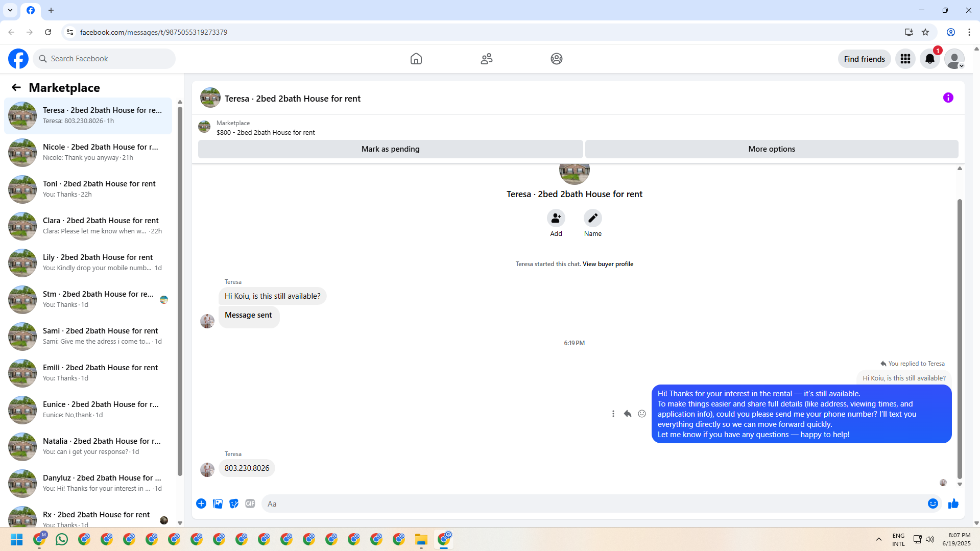This screenshot has width=980, height=551.
Task: Click Teresa's phone number message 803.230.8026
Action: pos(247,468)
